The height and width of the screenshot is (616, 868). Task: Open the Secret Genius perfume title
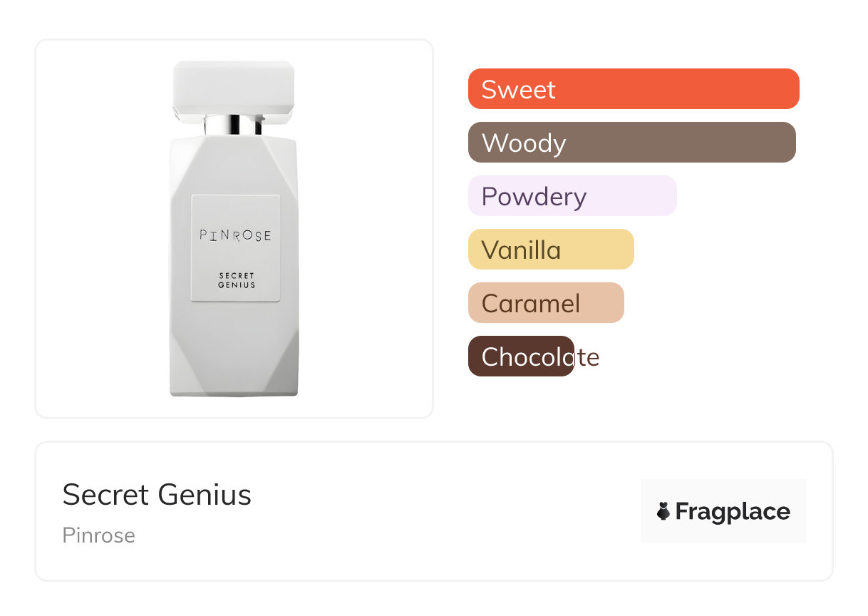pos(157,495)
